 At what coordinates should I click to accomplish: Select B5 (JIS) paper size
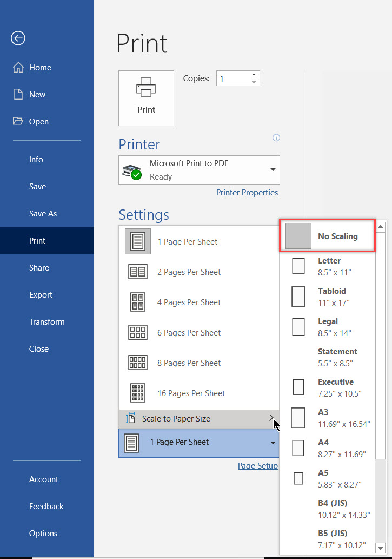[x=327, y=539]
